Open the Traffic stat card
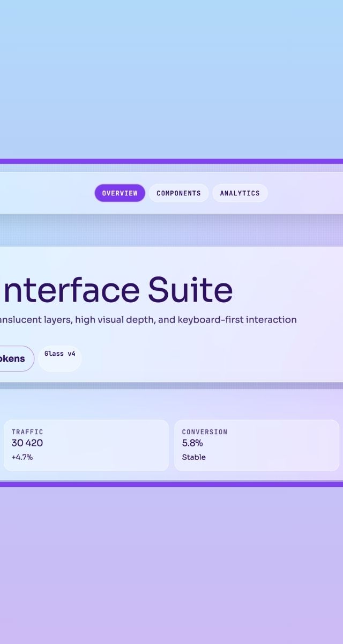This screenshot has height=644, width=343. (x=86, y=445)
